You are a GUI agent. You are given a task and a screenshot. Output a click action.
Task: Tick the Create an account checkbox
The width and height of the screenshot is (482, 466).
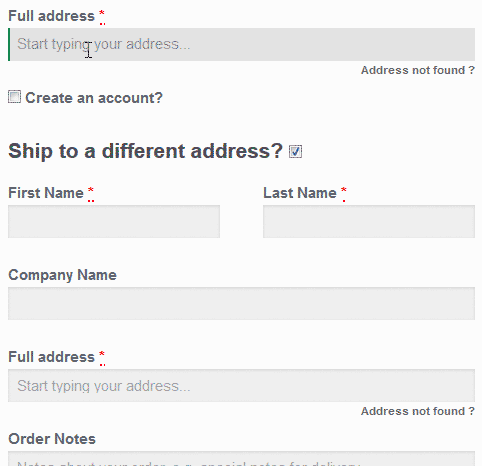[14, 97]
